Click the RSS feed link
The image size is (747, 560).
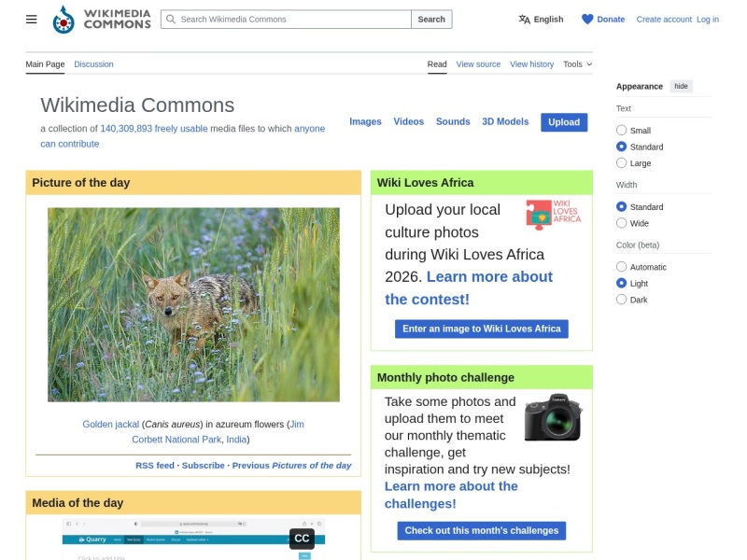tap(155, 466)
